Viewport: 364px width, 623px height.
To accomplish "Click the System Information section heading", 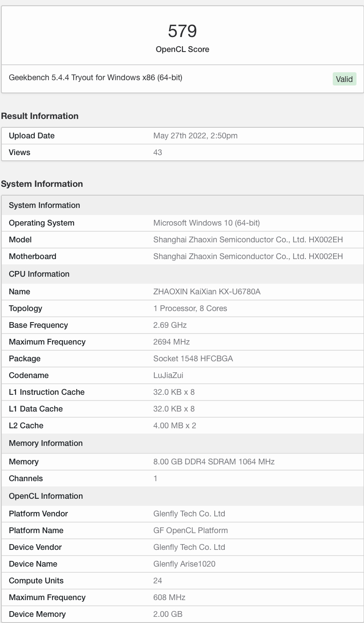I will click(42, 184).
